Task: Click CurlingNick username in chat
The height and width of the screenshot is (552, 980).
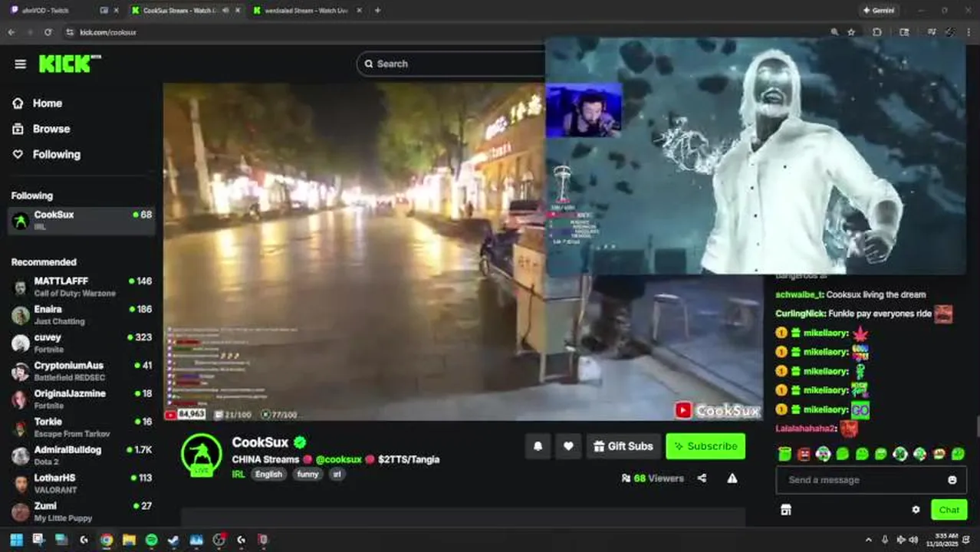Action: pyautogui.click(x=800, y=314)
